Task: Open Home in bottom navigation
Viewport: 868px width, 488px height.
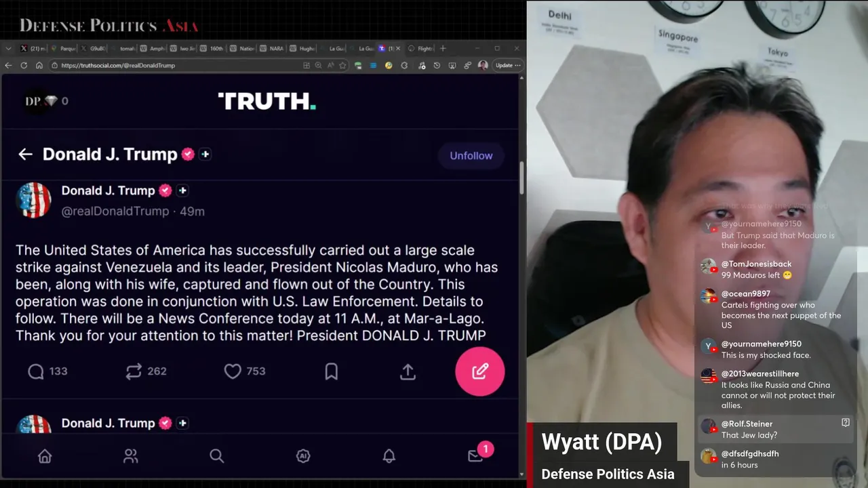Action: (x=45, y=456)
